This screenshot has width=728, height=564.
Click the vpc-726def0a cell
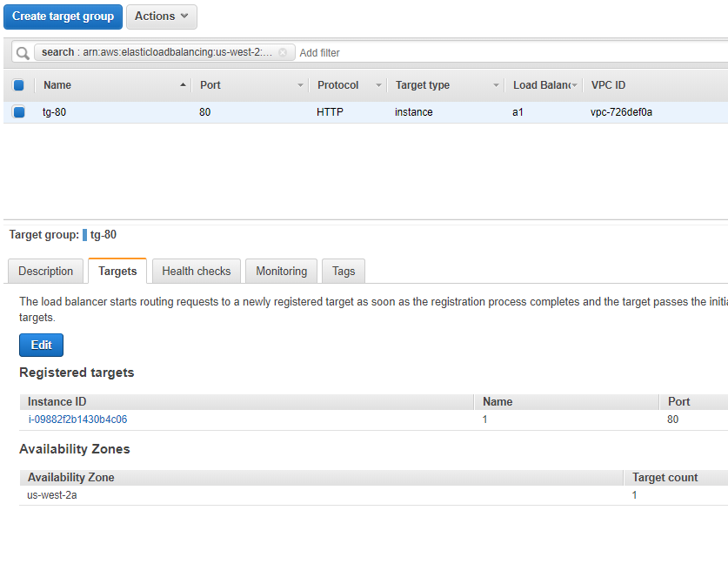click(621, 112)
